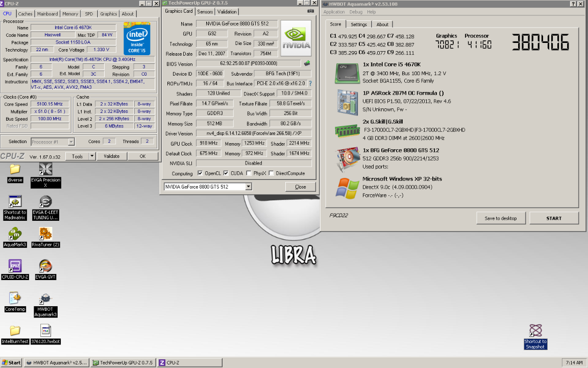Click the START button in HWBOT Aquamark
Screen dimensions: 588x368
(x=554, y=218)
